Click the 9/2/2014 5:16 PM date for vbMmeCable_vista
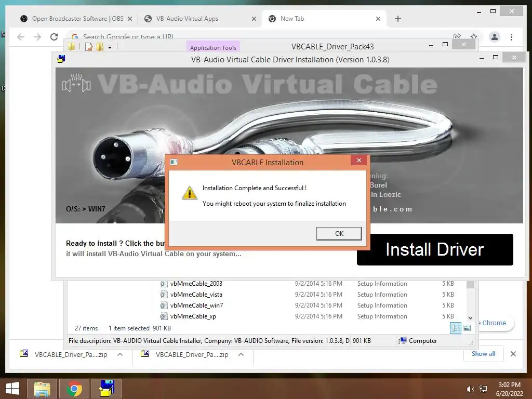Image resolution: width=532 pixels, height=399 pixels. [x=318, y=295]
